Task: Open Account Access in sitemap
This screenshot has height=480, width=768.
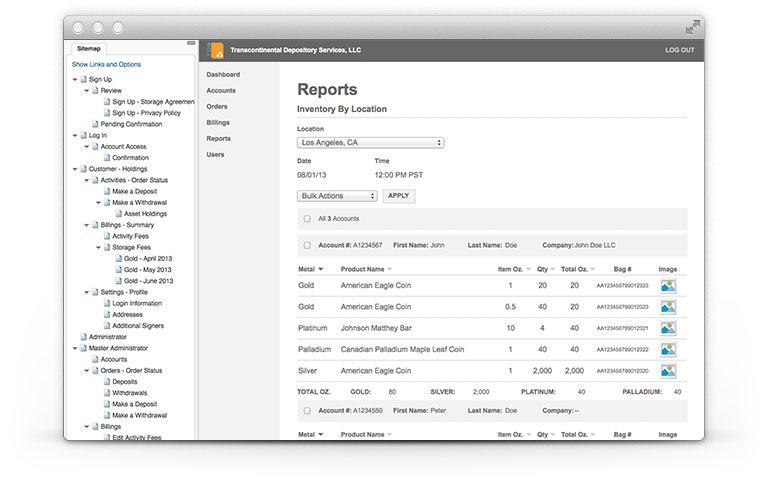Action: (x=123, y=146)
